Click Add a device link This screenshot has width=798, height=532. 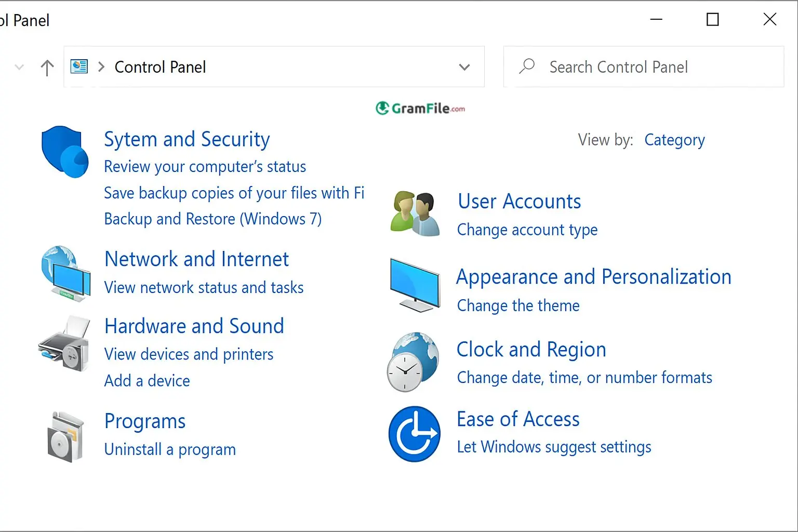point(147,381)
